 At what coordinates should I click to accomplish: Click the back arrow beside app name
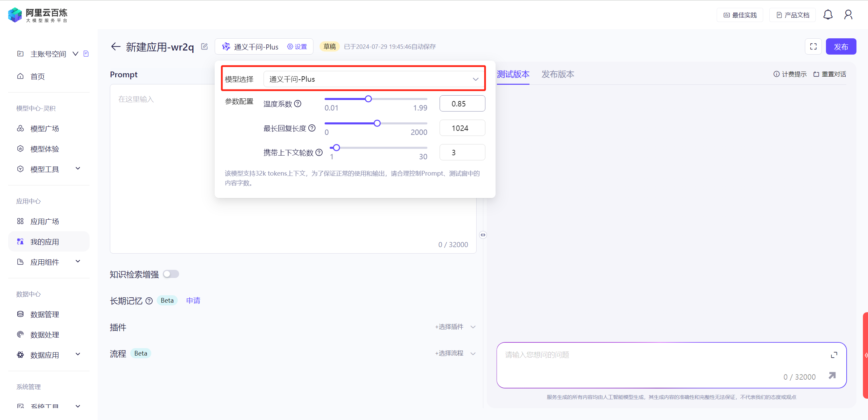point(116,46)
